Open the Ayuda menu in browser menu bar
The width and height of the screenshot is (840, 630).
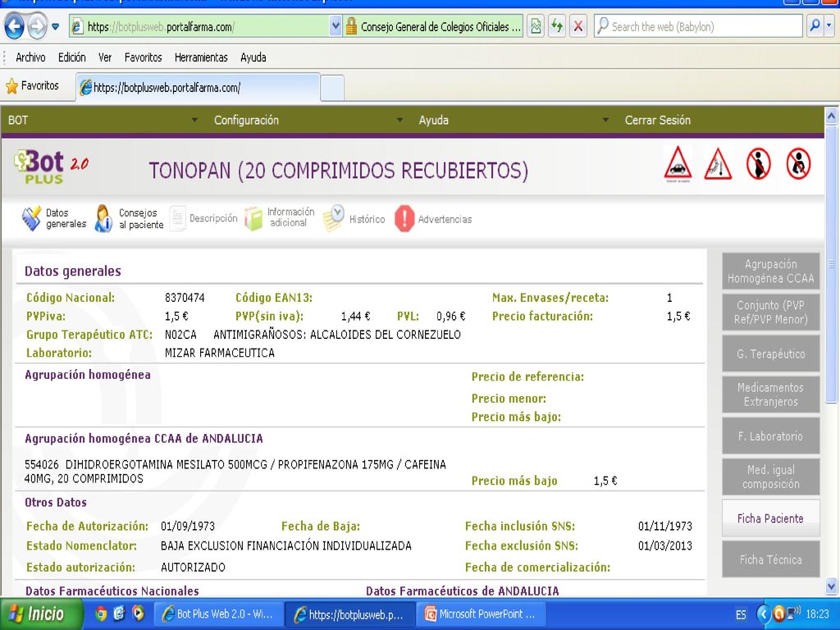point(253,57)
